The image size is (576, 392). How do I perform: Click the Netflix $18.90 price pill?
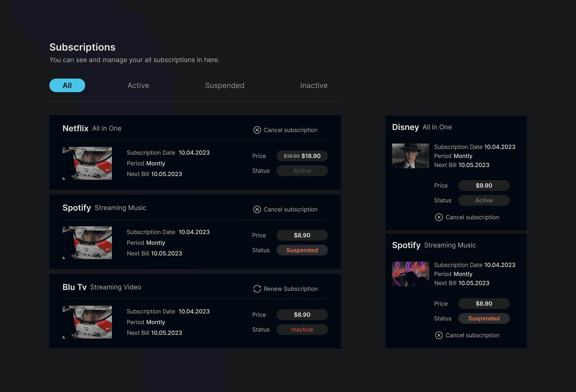coord(302,156)
